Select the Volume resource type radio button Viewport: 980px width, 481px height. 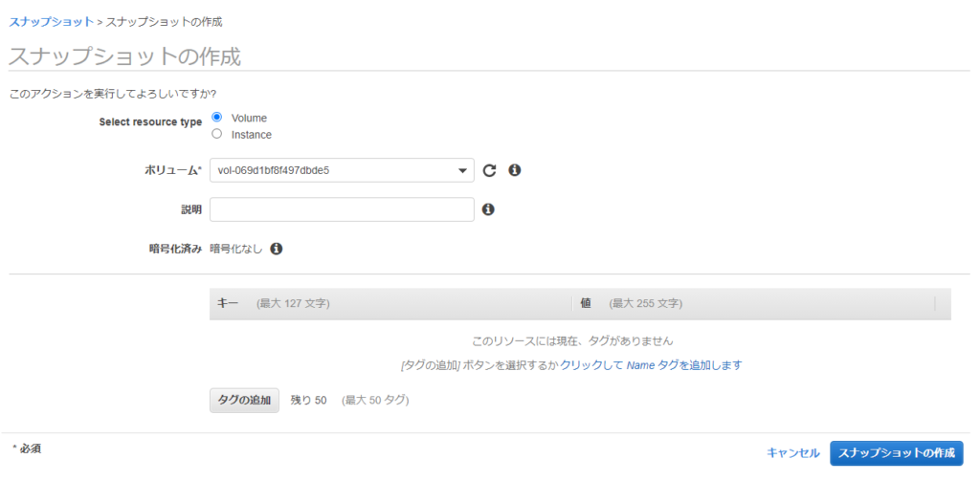point(217,117)
